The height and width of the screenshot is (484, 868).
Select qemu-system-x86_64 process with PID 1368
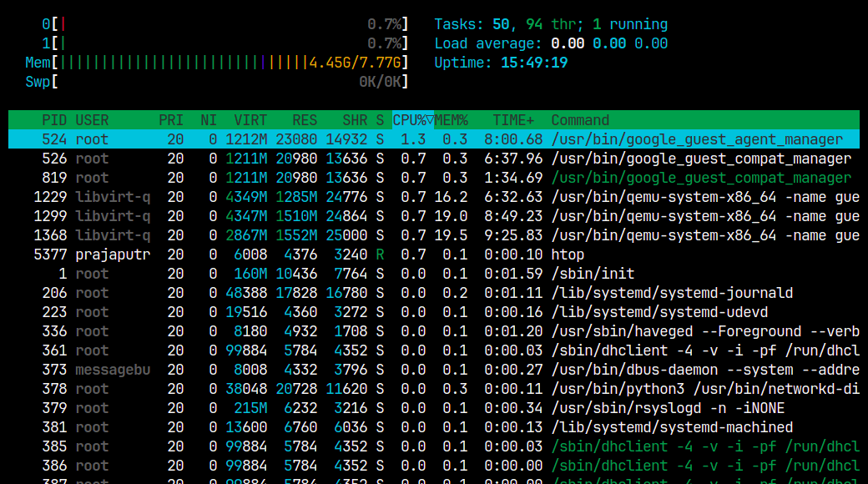point(434,235)
